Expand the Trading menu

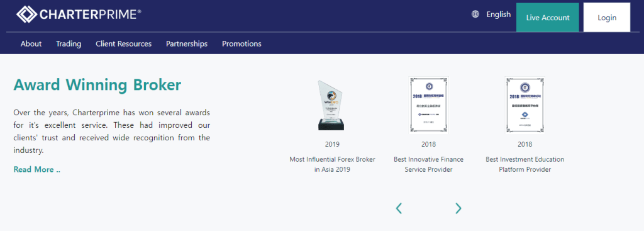[69, 43]
